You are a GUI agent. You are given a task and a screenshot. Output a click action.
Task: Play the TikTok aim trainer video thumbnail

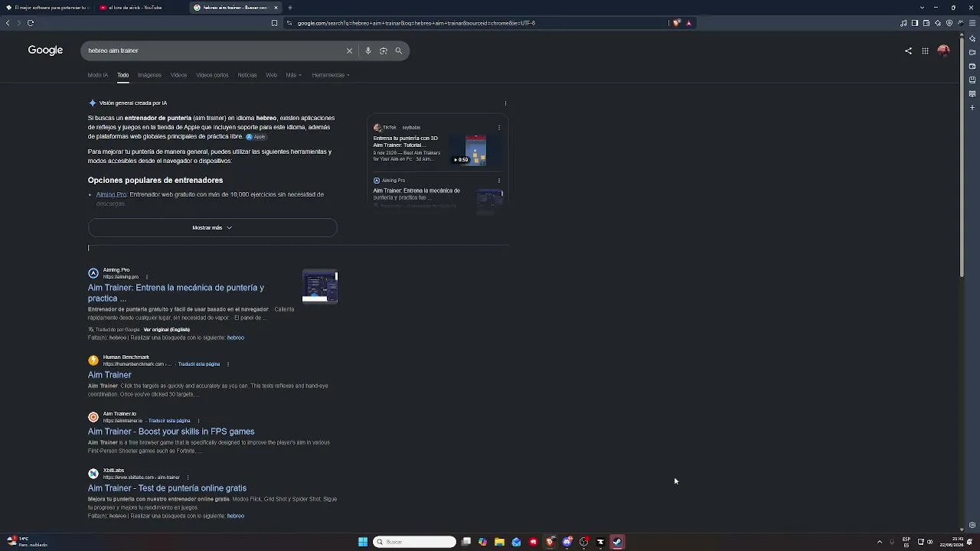[x=475, y=150]
